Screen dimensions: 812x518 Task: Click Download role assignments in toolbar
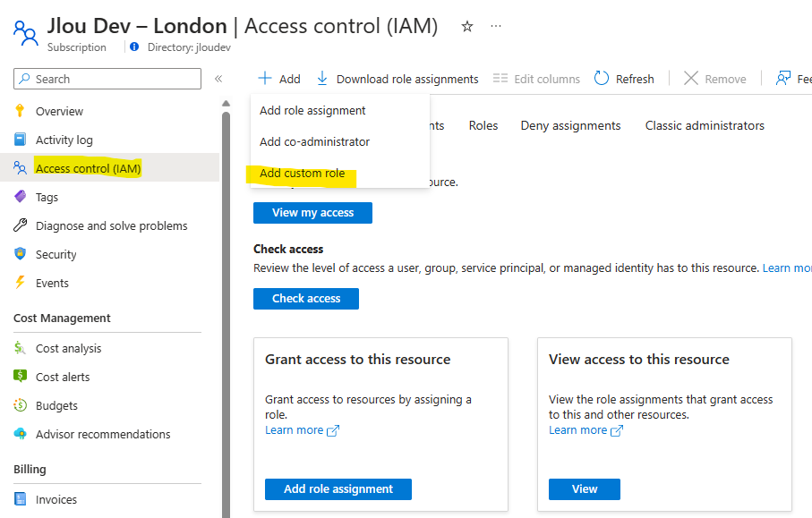tap(407, 79)
